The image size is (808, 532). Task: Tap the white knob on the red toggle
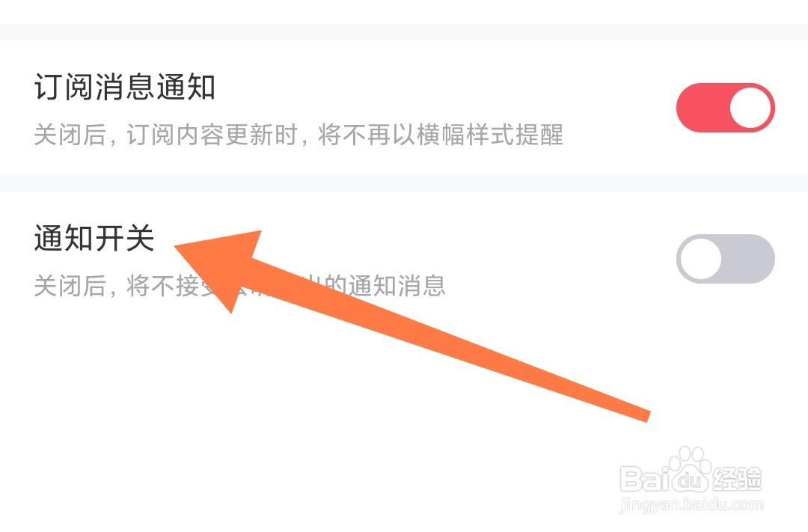click(750, 108)
